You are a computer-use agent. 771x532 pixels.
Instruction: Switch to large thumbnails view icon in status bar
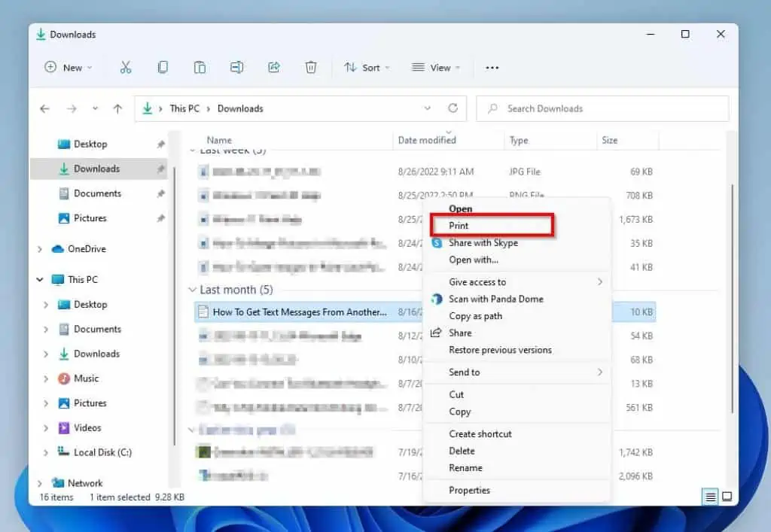727,497
